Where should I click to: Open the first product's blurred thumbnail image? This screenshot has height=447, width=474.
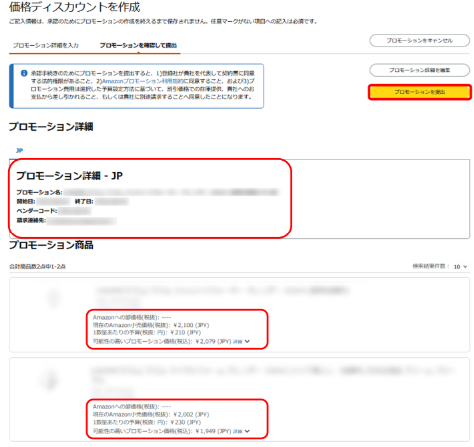53,298
